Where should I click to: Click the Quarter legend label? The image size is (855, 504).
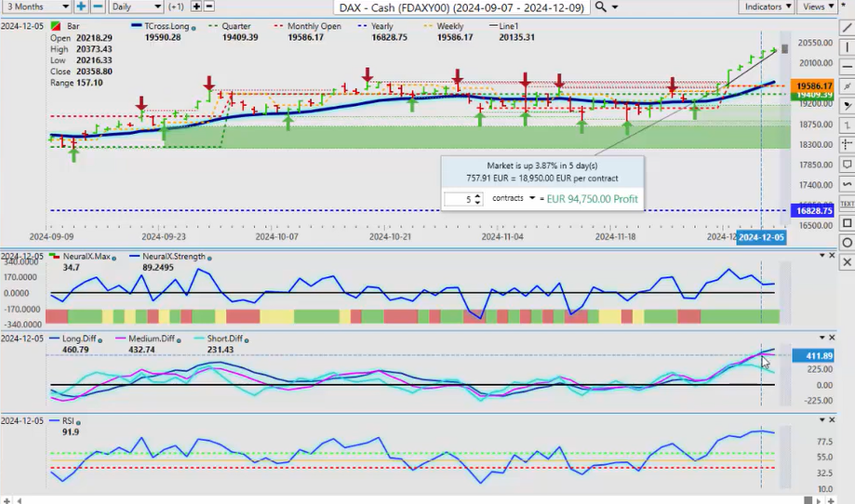[x=236, y=26]
